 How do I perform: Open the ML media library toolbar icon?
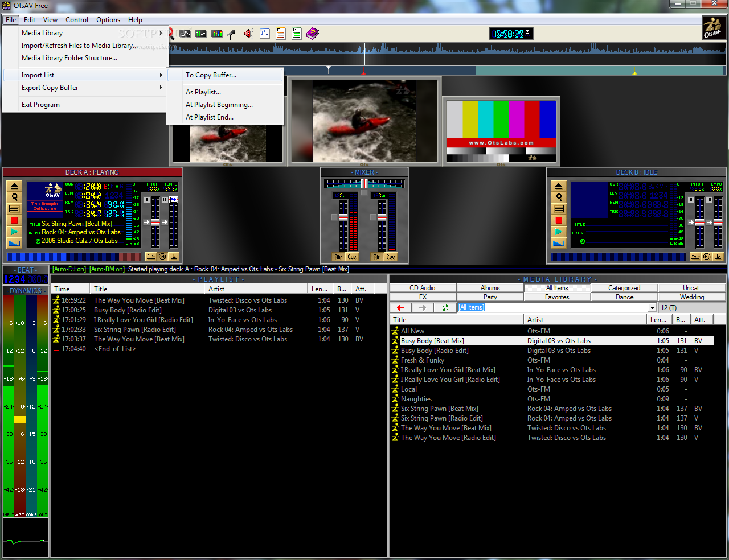[297, 34]
